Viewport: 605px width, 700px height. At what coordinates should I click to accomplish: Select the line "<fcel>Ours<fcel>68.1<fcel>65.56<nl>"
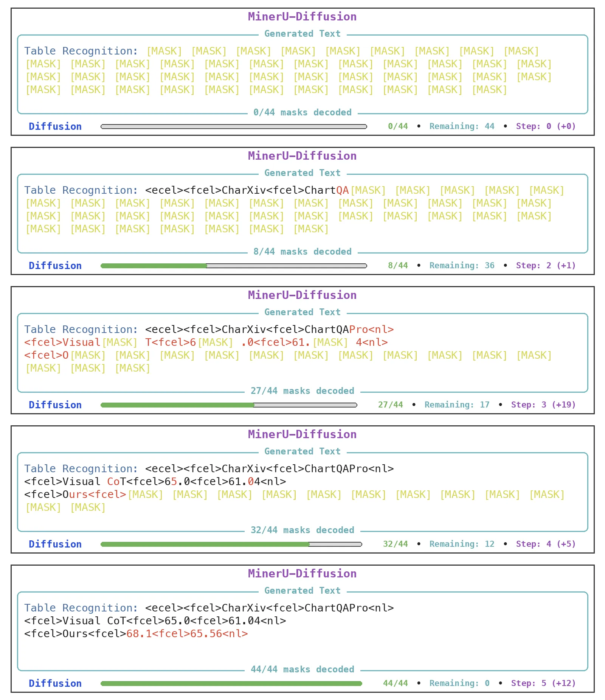(x=136, y=634)
